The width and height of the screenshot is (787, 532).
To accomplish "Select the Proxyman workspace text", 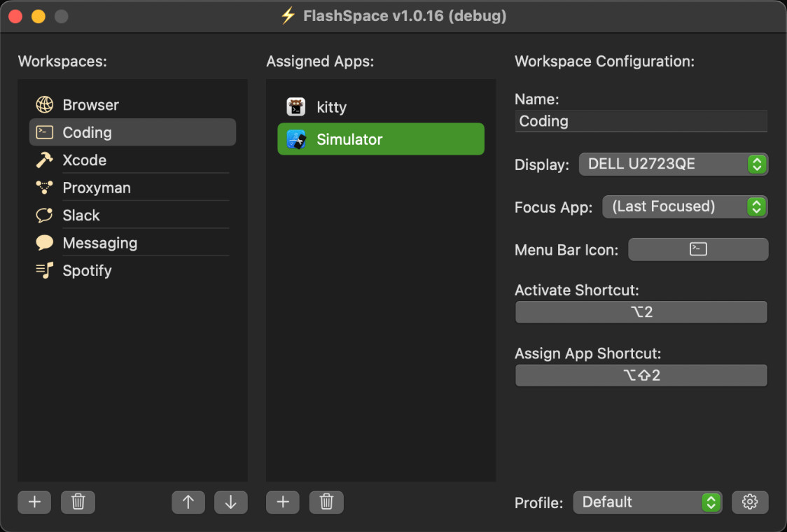I will click(97, 188).
